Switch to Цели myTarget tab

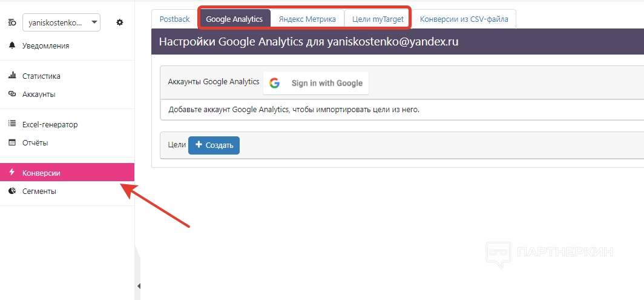coord(378,19)
